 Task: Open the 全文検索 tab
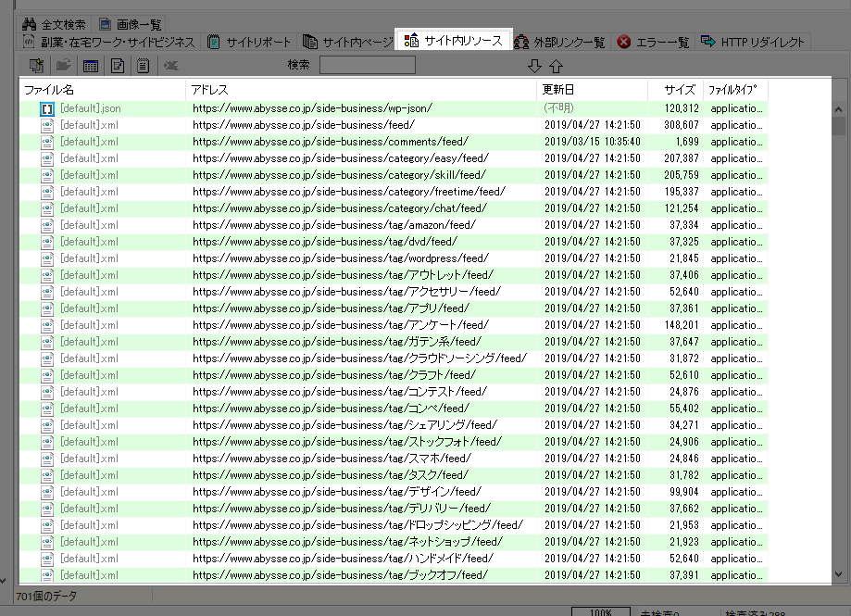[56, 23]
